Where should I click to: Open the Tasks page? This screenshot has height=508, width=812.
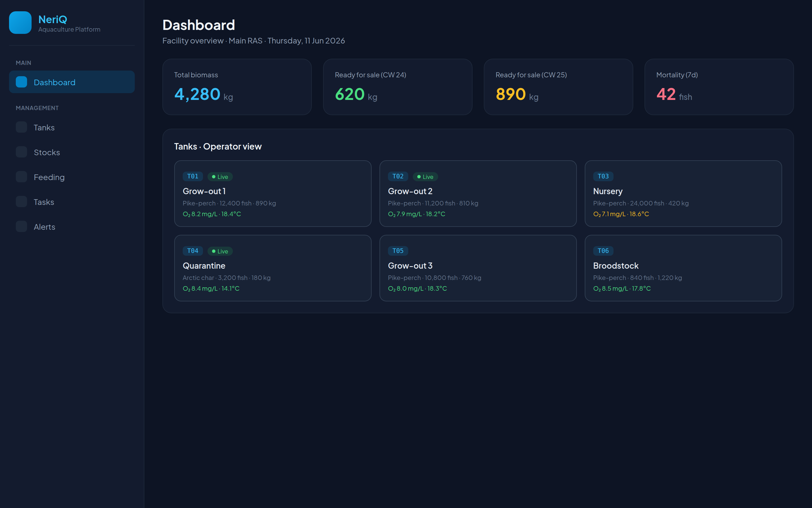(72, 202)
